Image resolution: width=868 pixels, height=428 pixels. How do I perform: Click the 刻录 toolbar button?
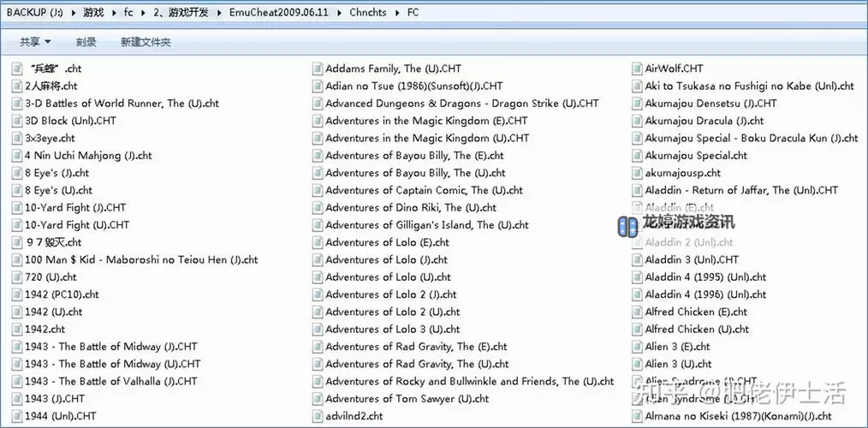click(86, 42)
